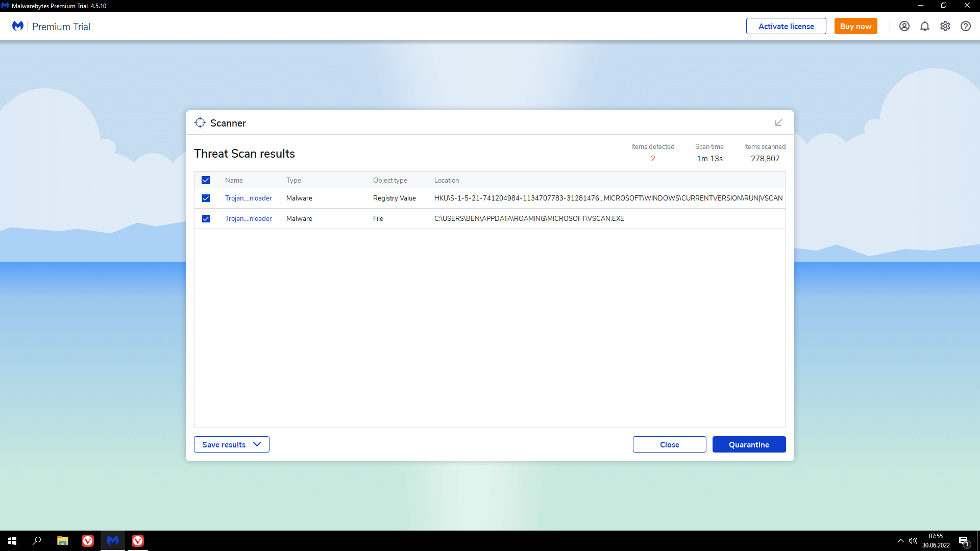Open the settings gear icon
Viewport: 980px width, 551px height.
coord(945,26)
